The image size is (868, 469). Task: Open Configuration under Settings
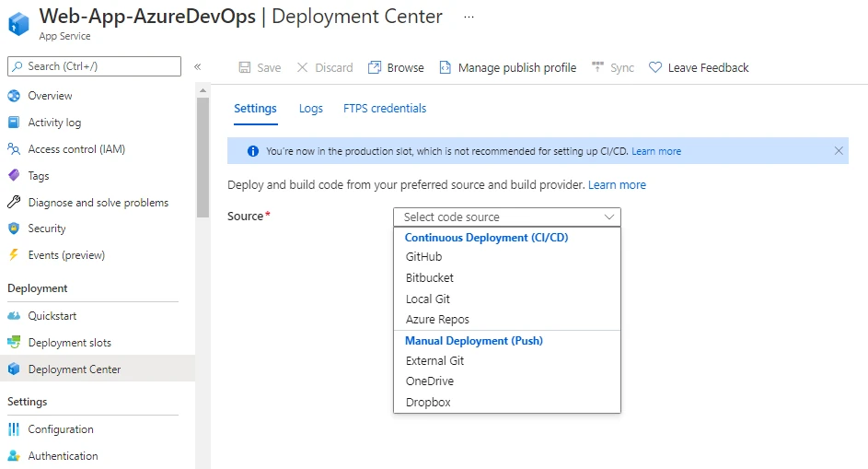point(61,429)
